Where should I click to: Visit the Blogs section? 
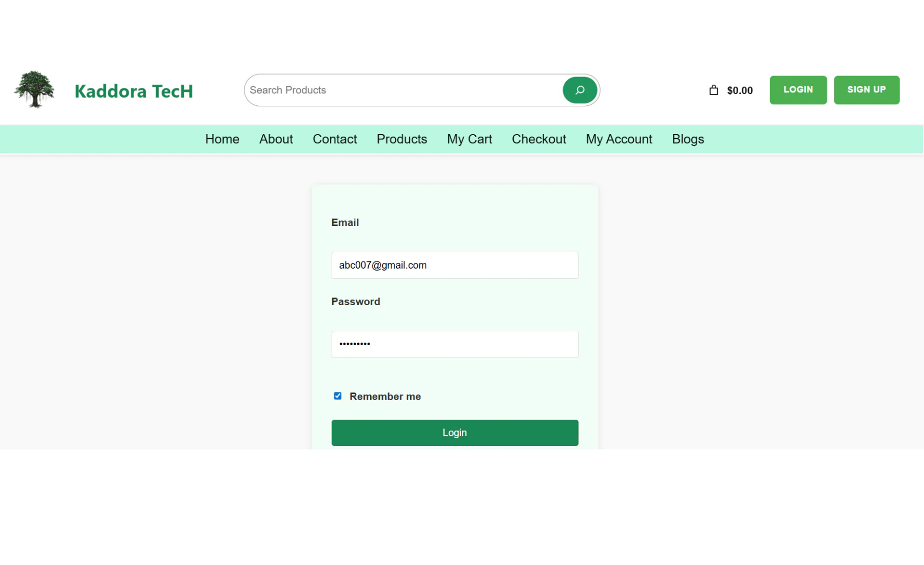(687, 139)
